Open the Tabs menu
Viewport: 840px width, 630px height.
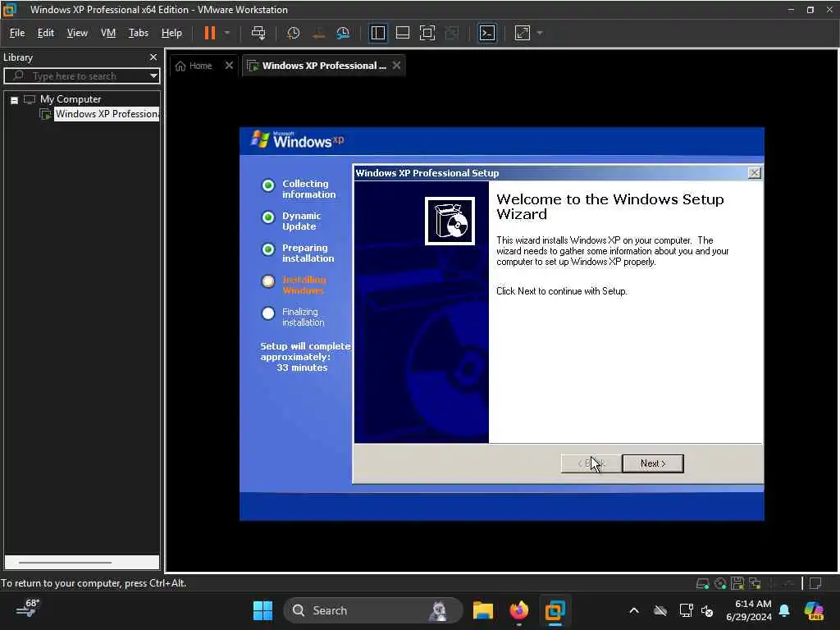click(138, 33)
